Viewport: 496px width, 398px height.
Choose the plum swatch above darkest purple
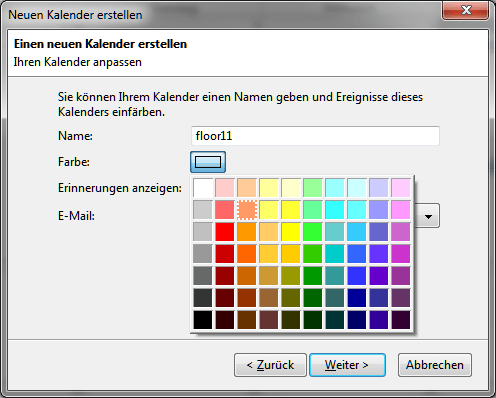point(401,298)
